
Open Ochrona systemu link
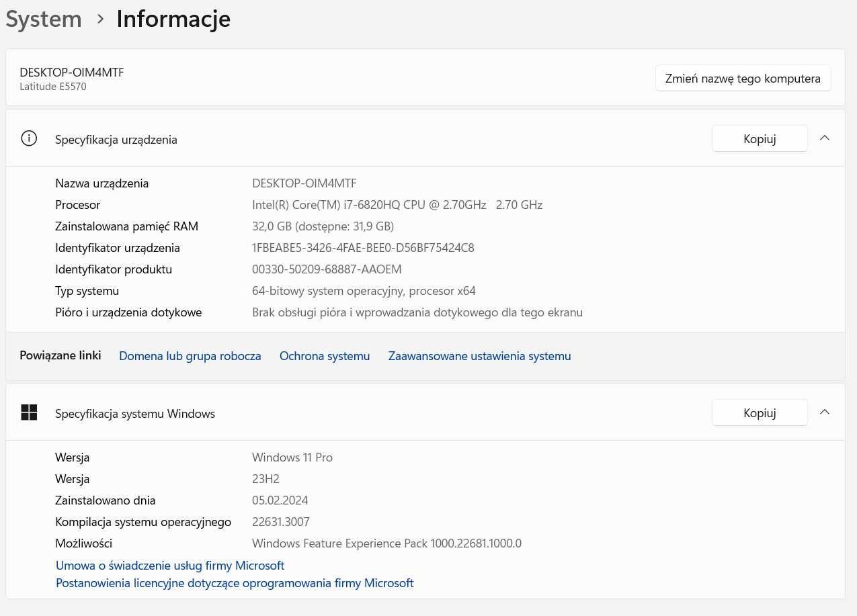pos(325,356)
